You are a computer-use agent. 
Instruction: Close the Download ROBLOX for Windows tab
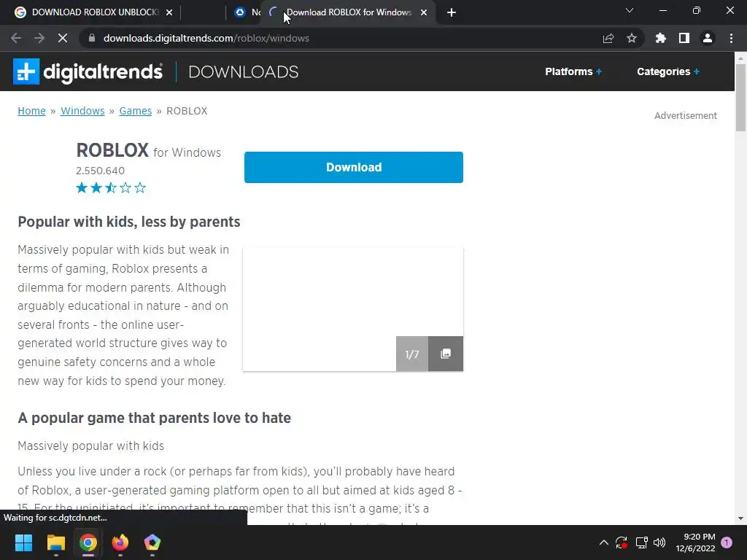coord(424,12)
